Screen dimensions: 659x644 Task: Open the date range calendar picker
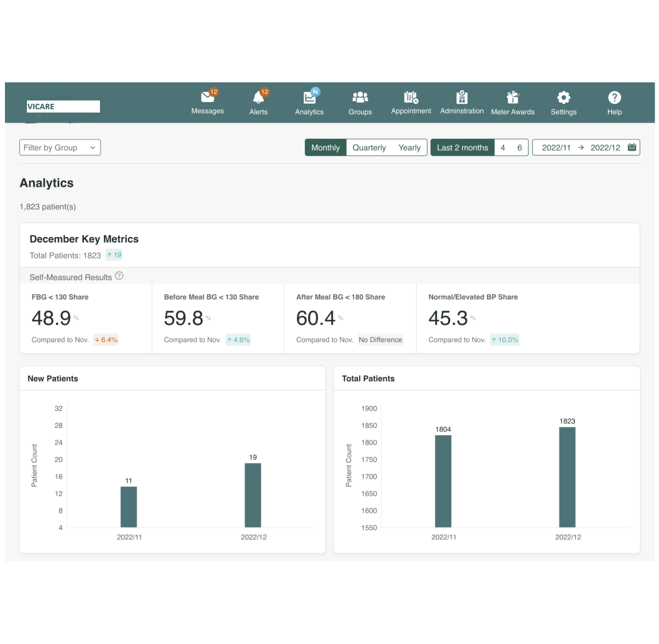[632, 148]
